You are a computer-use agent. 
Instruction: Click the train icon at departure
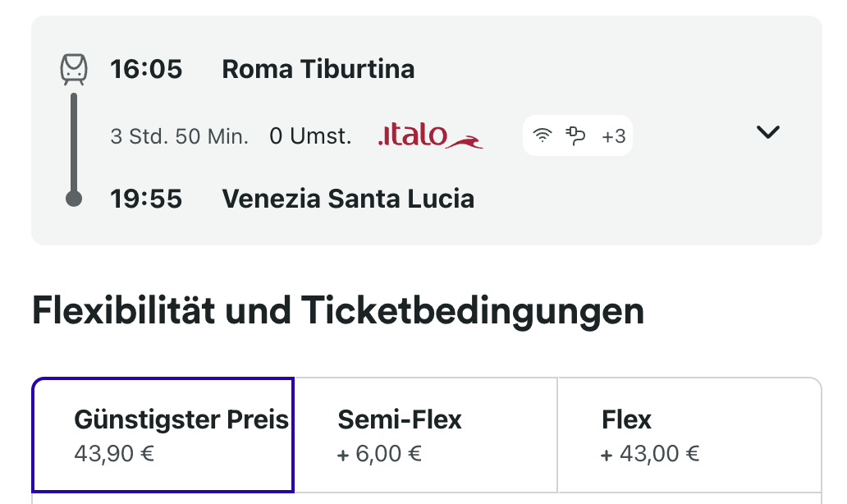[74, 69]
